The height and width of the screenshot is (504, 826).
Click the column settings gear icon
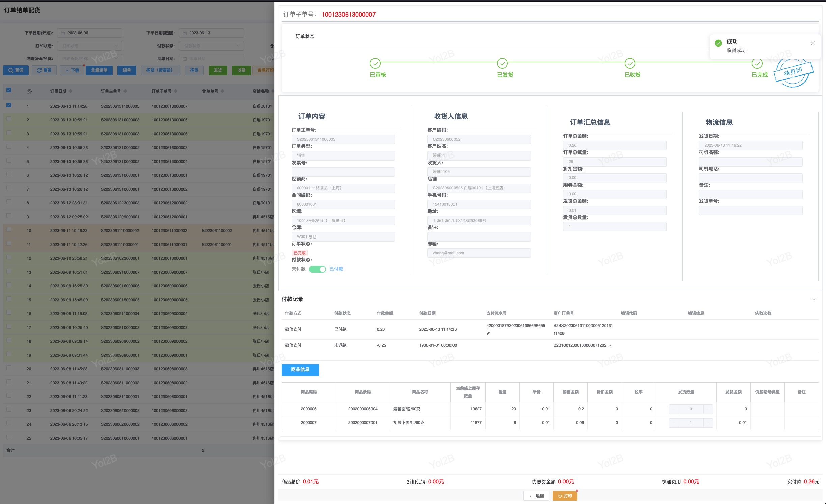pyautogui.click(x=29, y=91)
